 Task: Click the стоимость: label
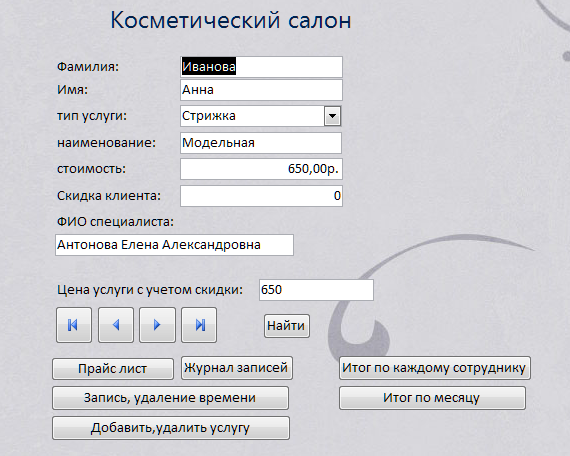tap(91, 169)
